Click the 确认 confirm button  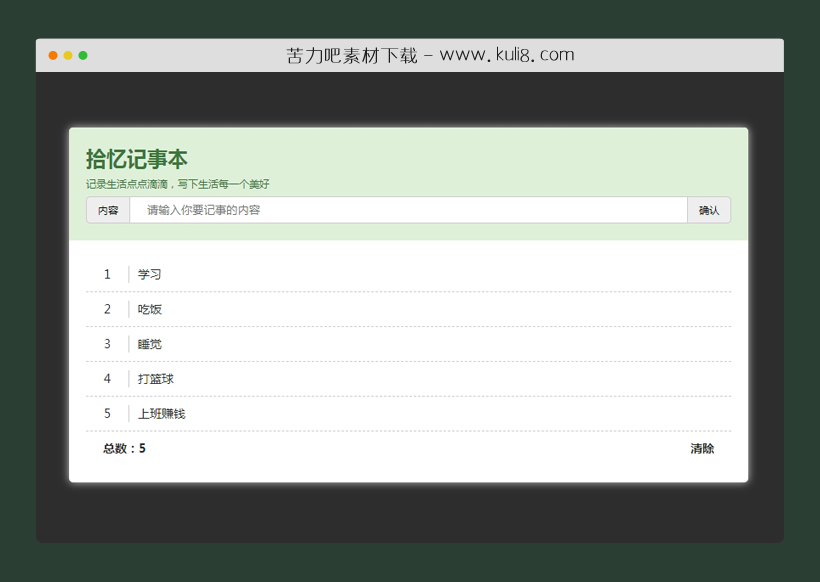click(x=709, y=210)
